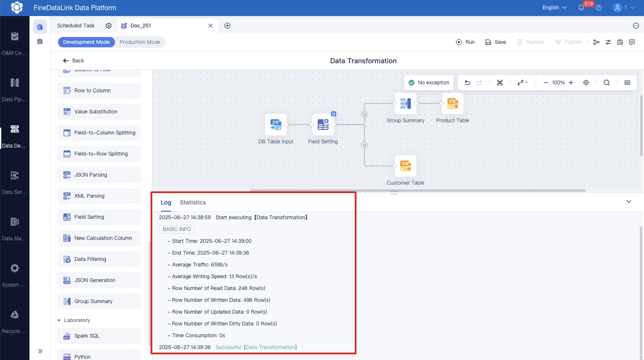Screen dimensions: 644x360
Task: Expand the left sidebar with double chevron
Action: [40, 351]
